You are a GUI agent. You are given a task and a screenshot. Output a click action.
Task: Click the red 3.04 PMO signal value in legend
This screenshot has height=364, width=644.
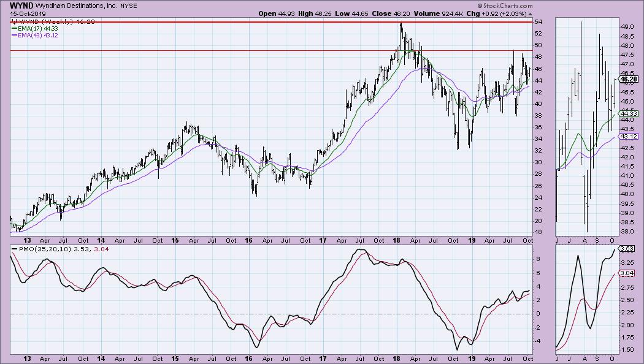click(101, 249)
